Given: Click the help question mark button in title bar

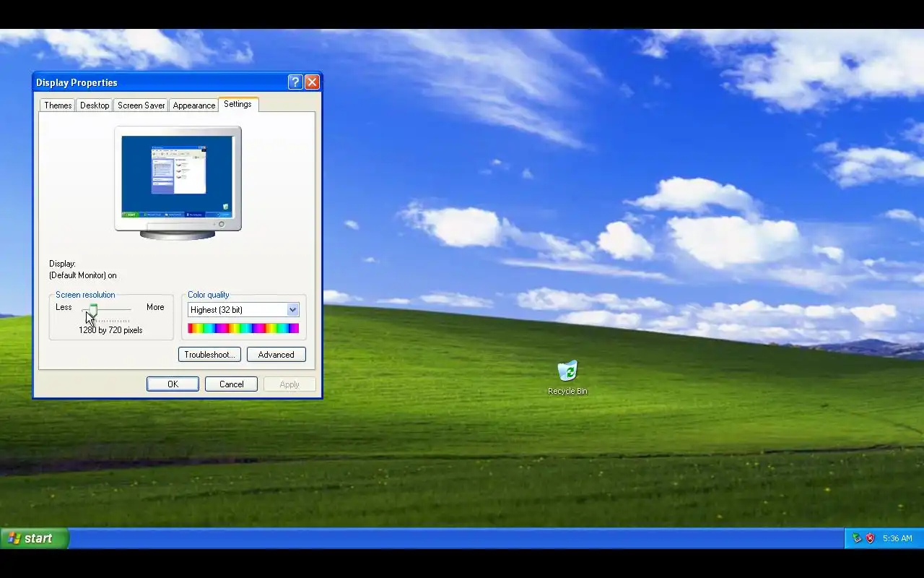Looking at the screenshot, I should 295,82.
